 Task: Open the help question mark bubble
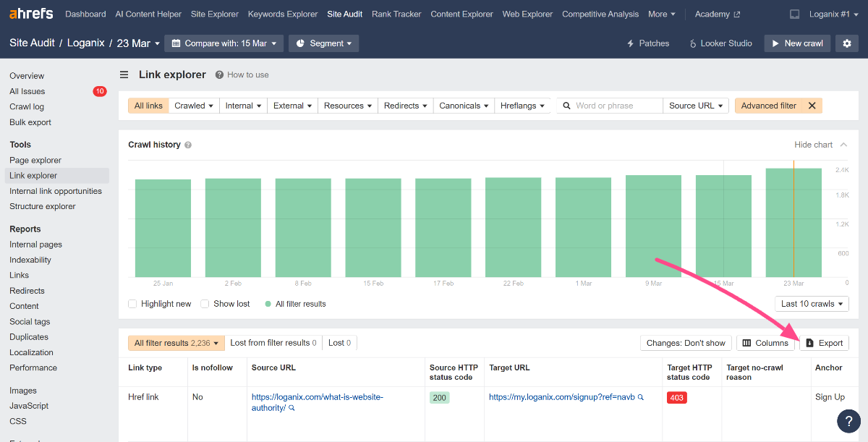[x=848, y=422]
